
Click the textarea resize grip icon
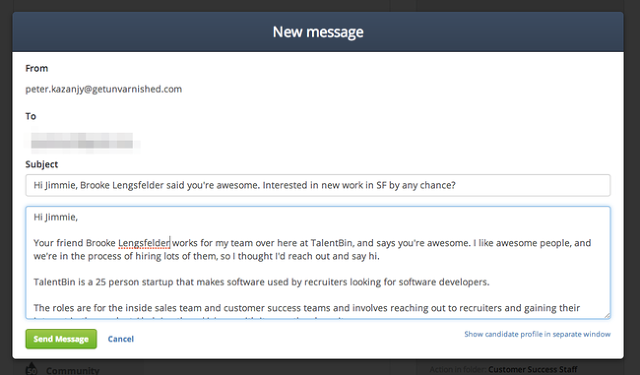(x=607, y=315)
